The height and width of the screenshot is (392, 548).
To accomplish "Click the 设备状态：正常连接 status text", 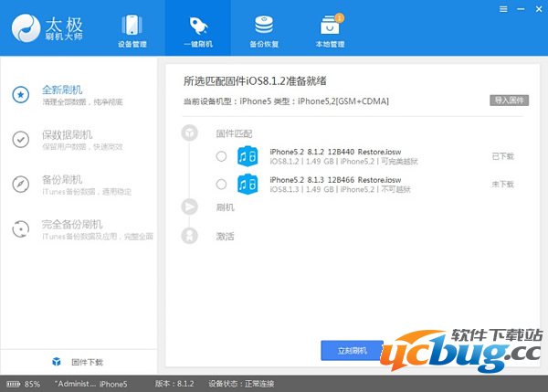I will coord(241,384).
